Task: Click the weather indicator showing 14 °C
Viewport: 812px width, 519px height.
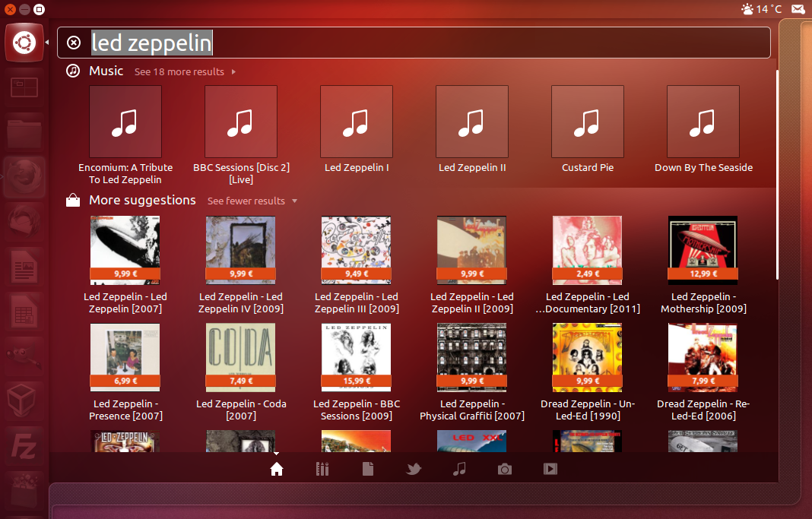Action: [761, 9]
